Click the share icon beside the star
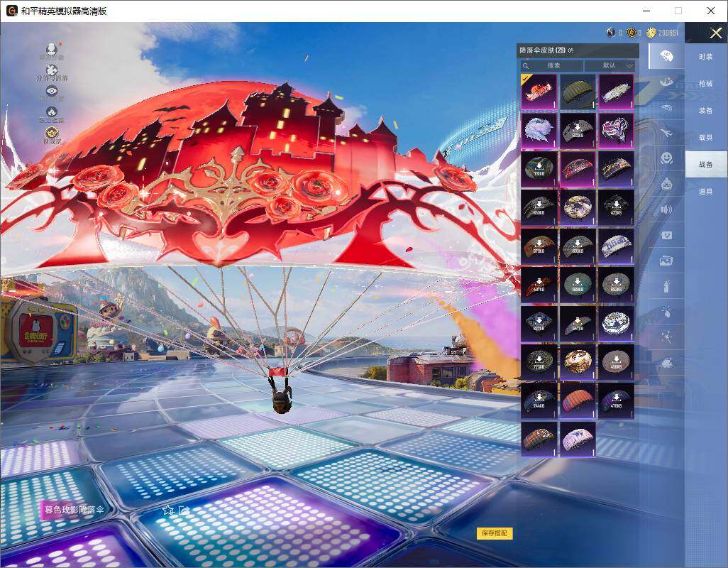The height and width of the screenshot is (568, 728). 183,510
